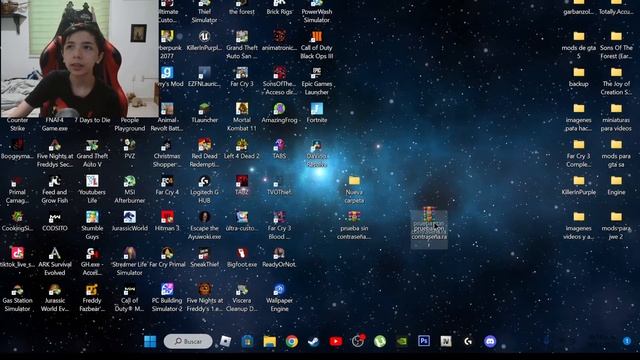This screenshot has width=640, height=360.
Task: Select MSI Afterburner desktop icon
Action: (x=130, y=189)
